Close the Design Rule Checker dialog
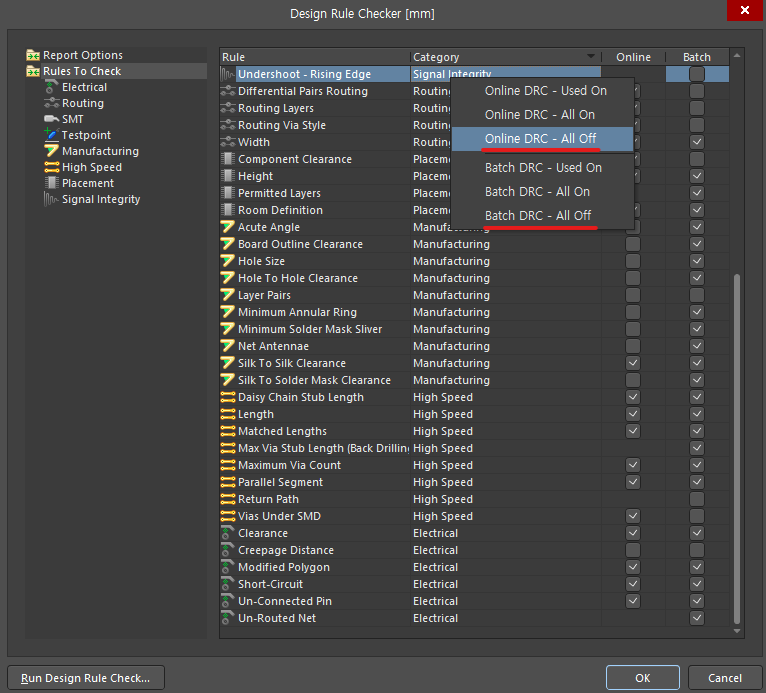Image resolution: width=766 pixels, height=693 pixels. tap(745, 10)
